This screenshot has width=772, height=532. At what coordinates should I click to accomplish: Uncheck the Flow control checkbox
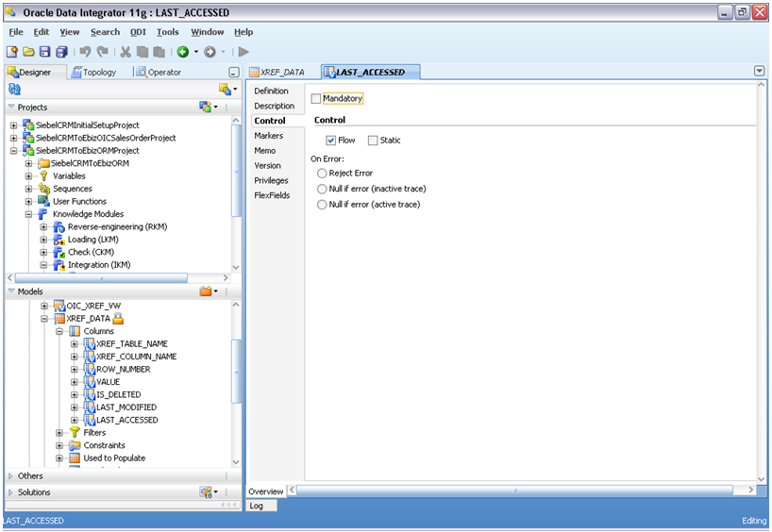tap(331, 141)
